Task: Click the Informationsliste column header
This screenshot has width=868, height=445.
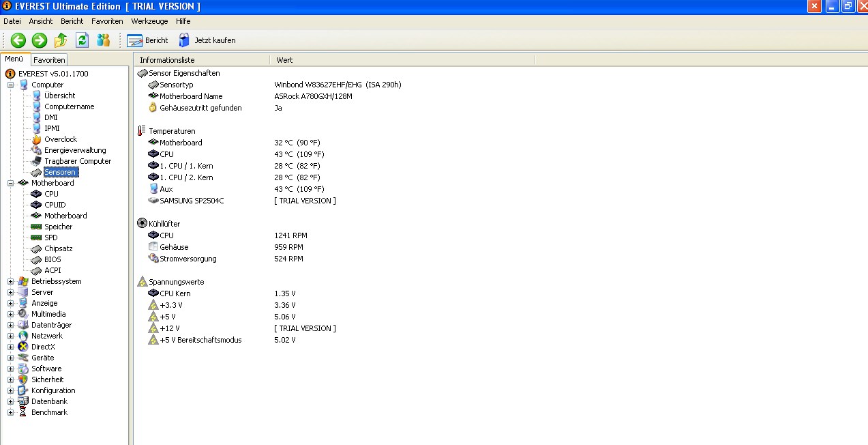Action: pyautogui.click(x=202, y=60)
